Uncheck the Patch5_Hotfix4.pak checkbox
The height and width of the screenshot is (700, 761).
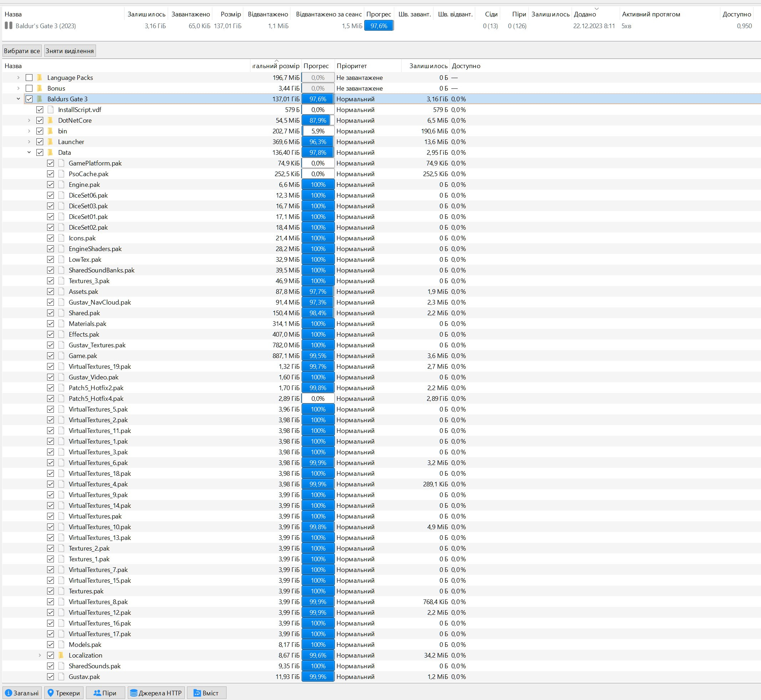tap(50, 398)
